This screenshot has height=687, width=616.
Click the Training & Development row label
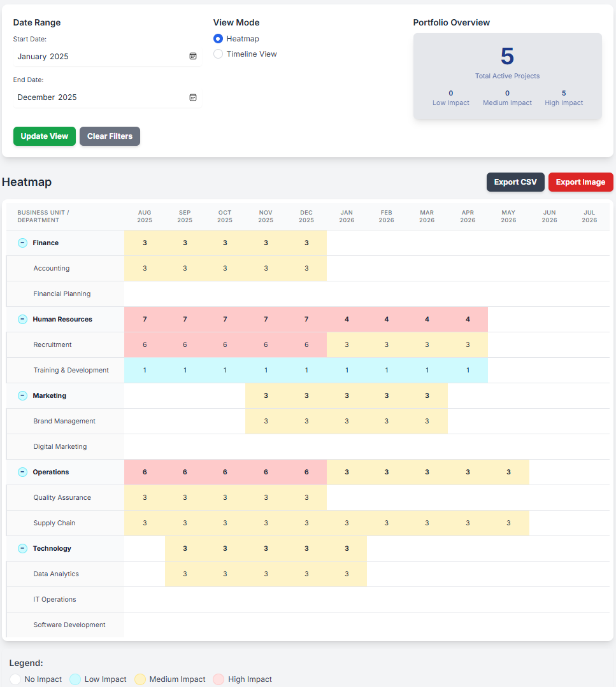click(71, 370)
